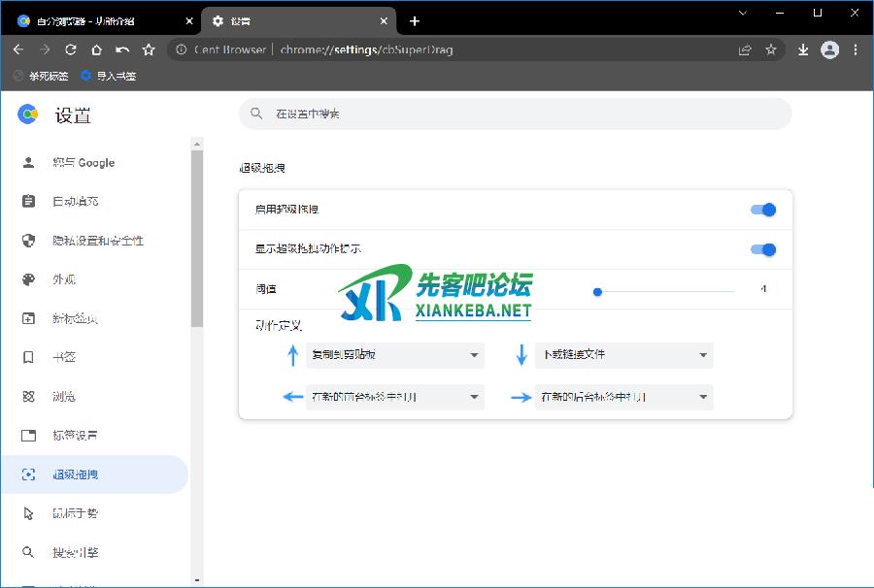The image size is (874, 588).
Task: Toggle the 显示超级拖拽动作提示 switch
Action: click(763, 249)
